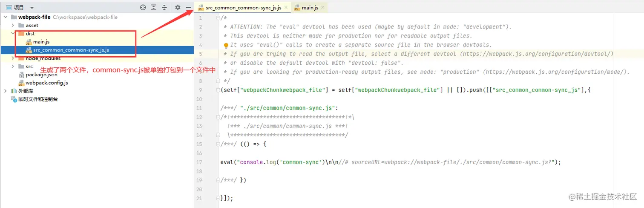Image resolution: width=644 pixels, height=208 pixels.
Task: Fold the arrow function at line 15
Action: (x=218, y=144)
